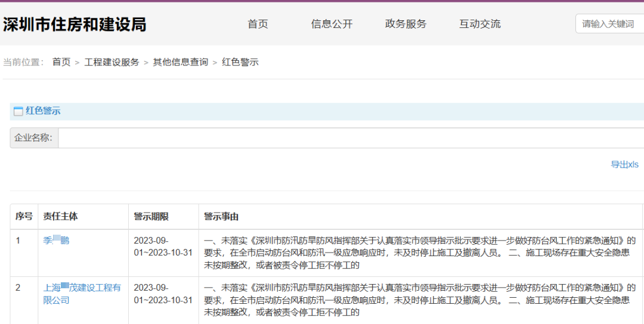
Task: Open the 首页 navigation menu item
Action: pyautogui.click(x=258, y=24)
